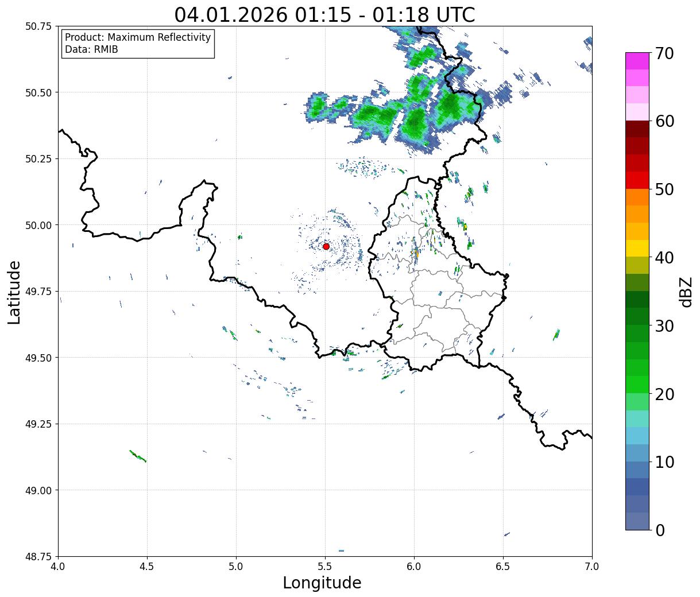This screenshot has width=700, height=597.
Task: Click the colorbar tick label 70
Action: click(665, 53)
